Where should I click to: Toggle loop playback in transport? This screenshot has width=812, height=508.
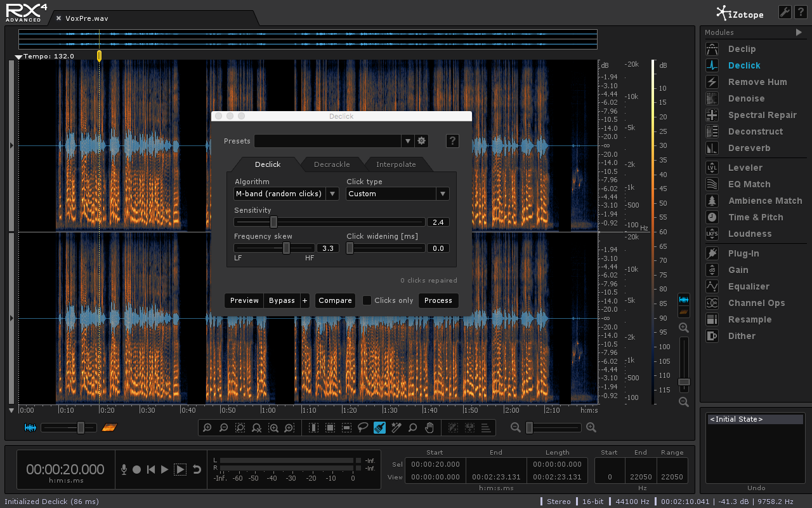click(x=197, y=470)
